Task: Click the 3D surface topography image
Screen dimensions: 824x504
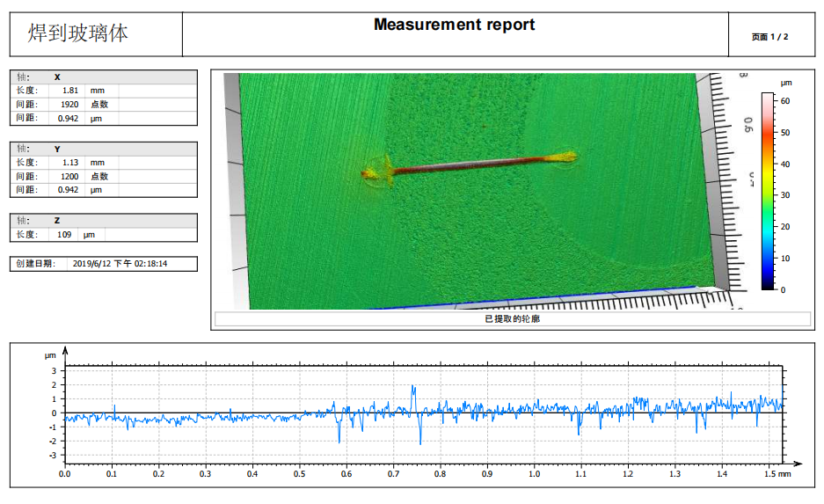Action: pyautogui.click(x=484, y=191)
